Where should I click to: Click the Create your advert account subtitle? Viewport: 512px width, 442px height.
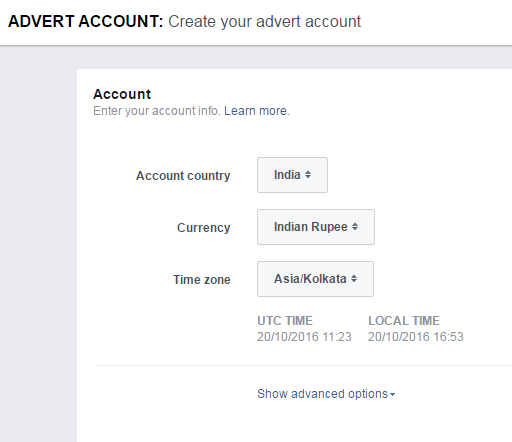(264, 22)
